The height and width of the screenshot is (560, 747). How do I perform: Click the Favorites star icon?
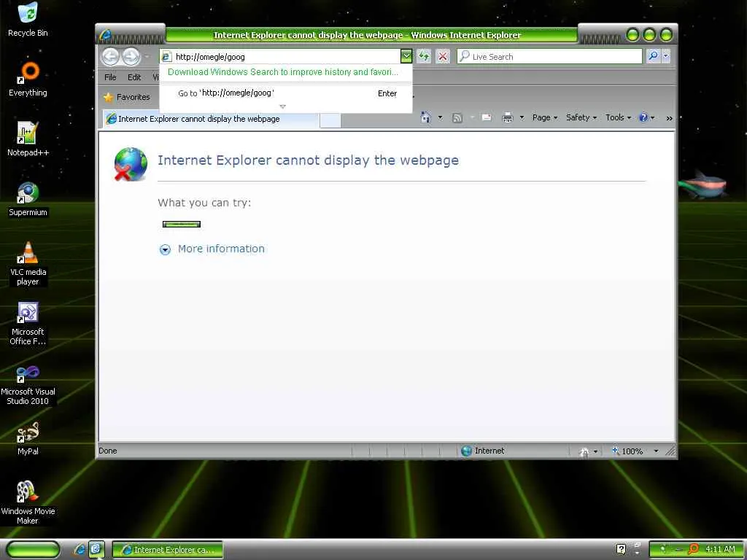(x=108, y=97)
